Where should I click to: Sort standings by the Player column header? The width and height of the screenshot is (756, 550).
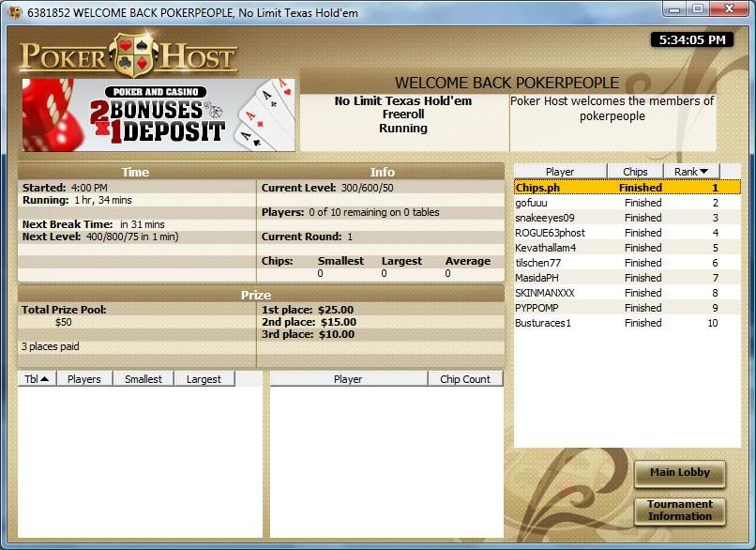[x=560, y=171]
